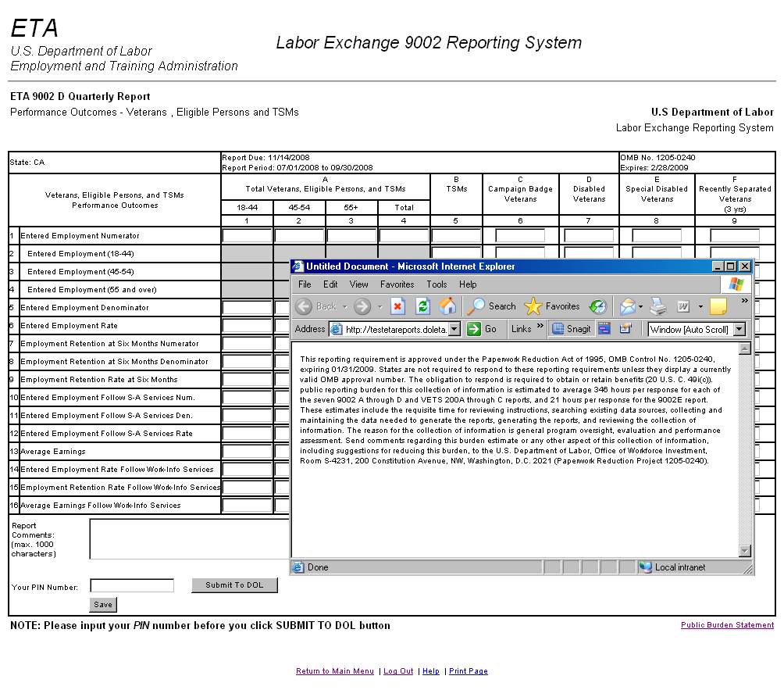The image size is (784, 690).
Task: Expand the Links toolbar chevron
Action: coord(540,327)
